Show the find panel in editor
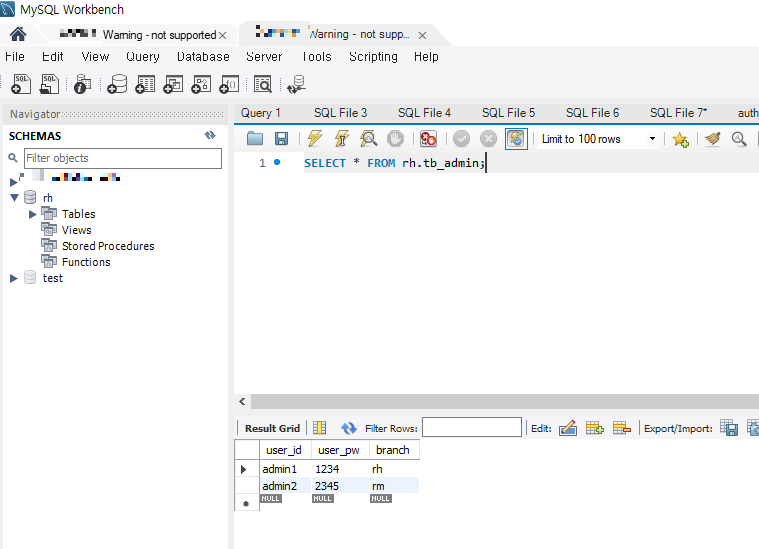Image resolution: width=759 pixels, height=549 pixels. (739, 139)
